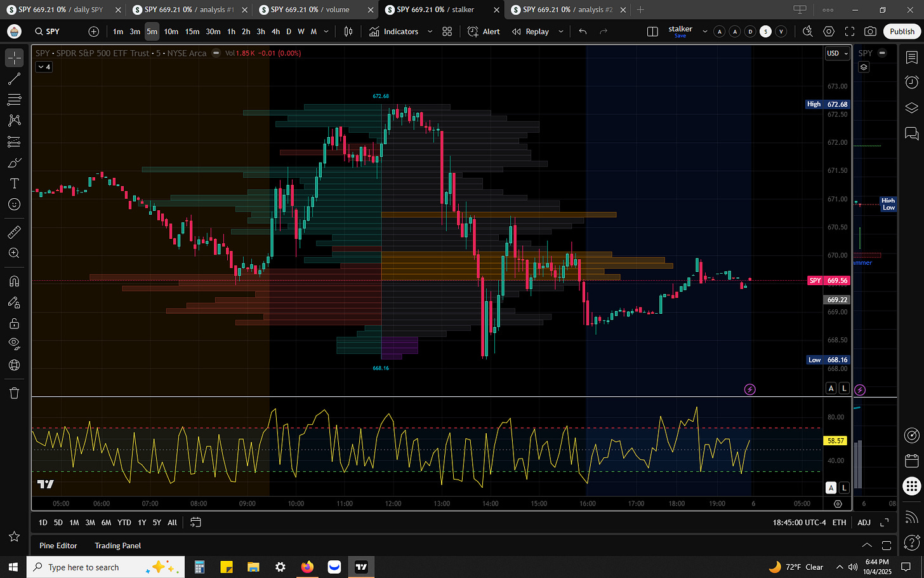Select the 15m timeframe
The height and width of the screenshot is (578, 924).
click(192, 31)
